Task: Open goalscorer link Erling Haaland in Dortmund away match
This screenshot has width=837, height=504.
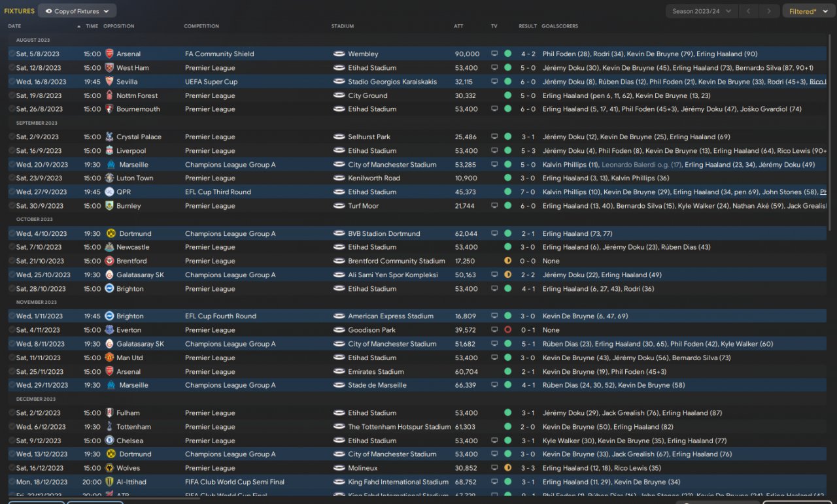Action: pos(565,233)
